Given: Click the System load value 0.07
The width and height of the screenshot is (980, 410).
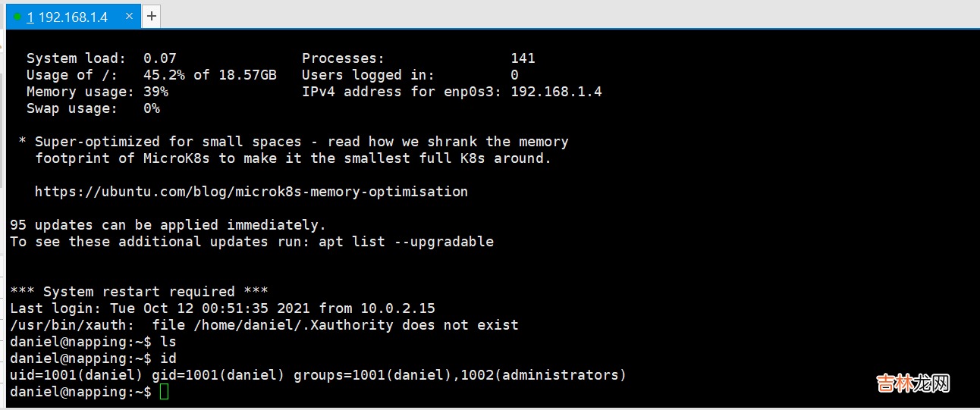Looking at the screenshot, I should (x=159, y=58).
